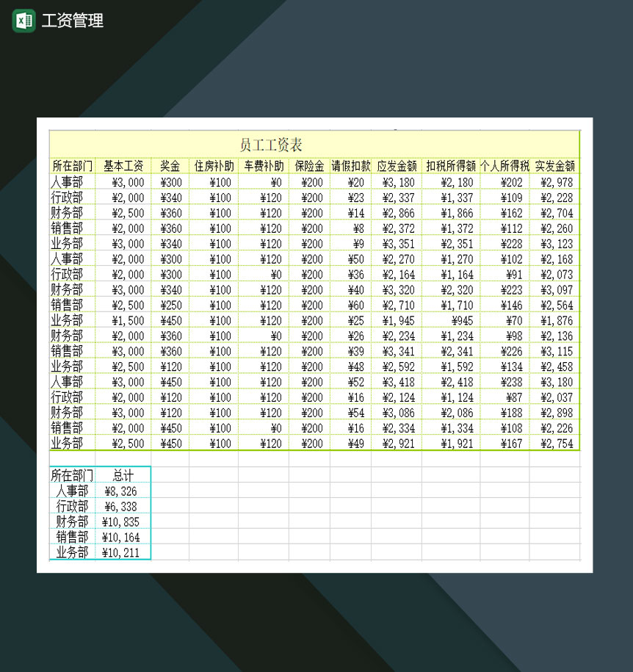Select the 业务部 total amount ¥10,211
The image size is (633, 672).
pos(123,552)
